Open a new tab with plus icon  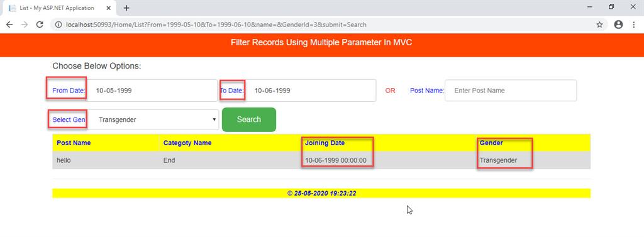126,8
